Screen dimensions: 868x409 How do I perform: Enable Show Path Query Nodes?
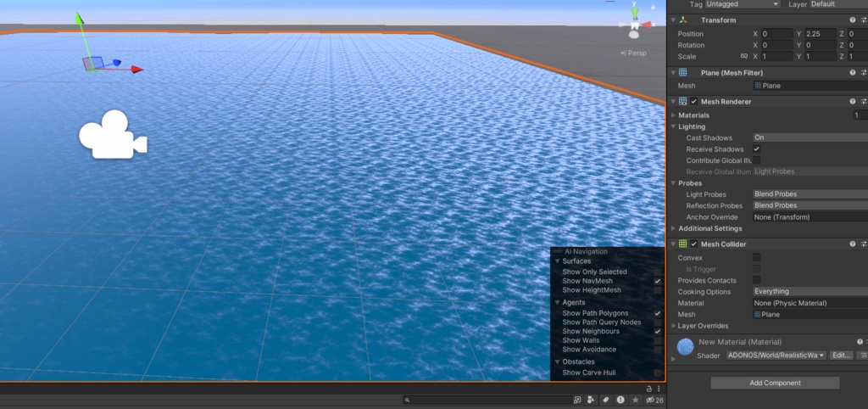tap(658, 322)
